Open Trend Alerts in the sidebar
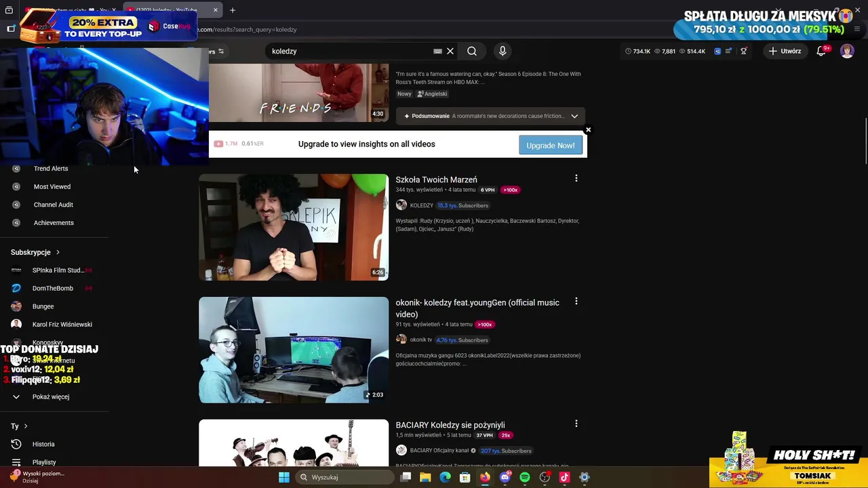Image resolution: width=868 pixels, height=488 pixels. (x=51, y=168)
